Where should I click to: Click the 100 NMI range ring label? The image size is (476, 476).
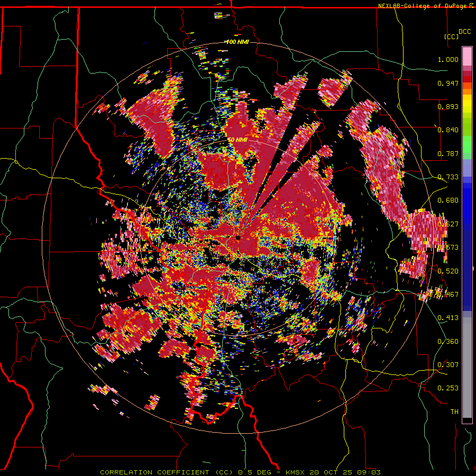[x=237, y=42]
